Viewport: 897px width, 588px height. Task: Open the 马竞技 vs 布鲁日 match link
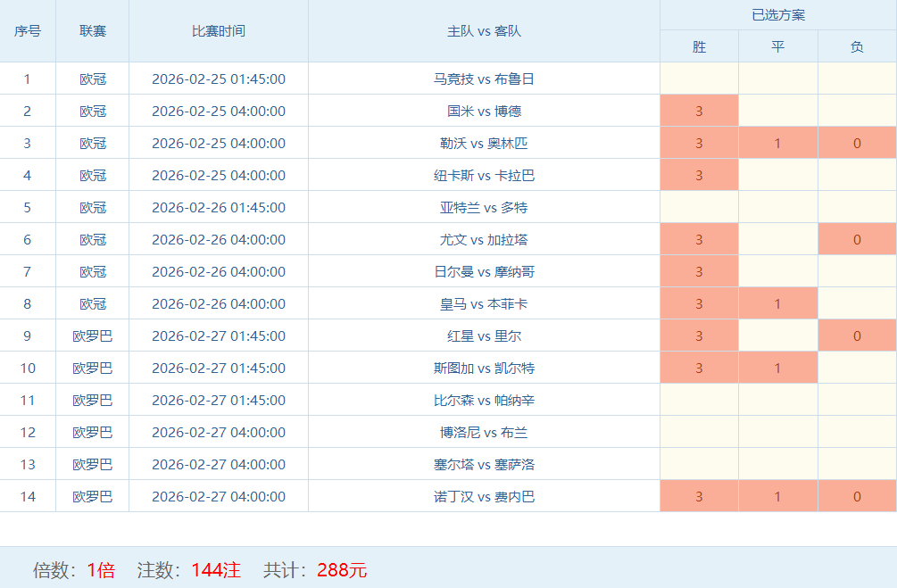pos(484,79)
